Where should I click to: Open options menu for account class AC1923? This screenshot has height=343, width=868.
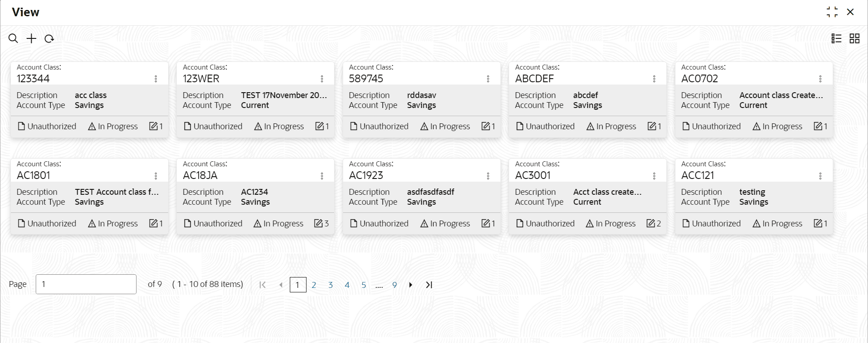pos(488,176)
